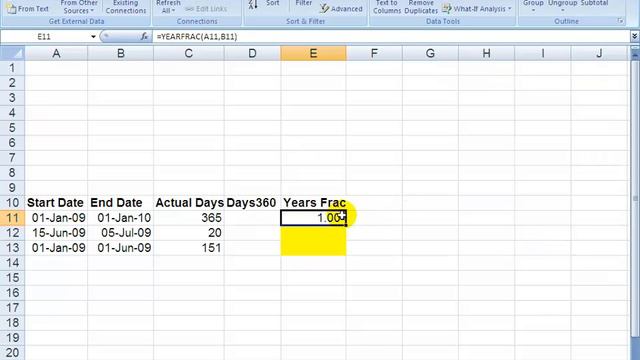The width and height of the screenshot is (640, 360).
Task: Select cell E11 showing 1.00
Action: coord(313,218)
